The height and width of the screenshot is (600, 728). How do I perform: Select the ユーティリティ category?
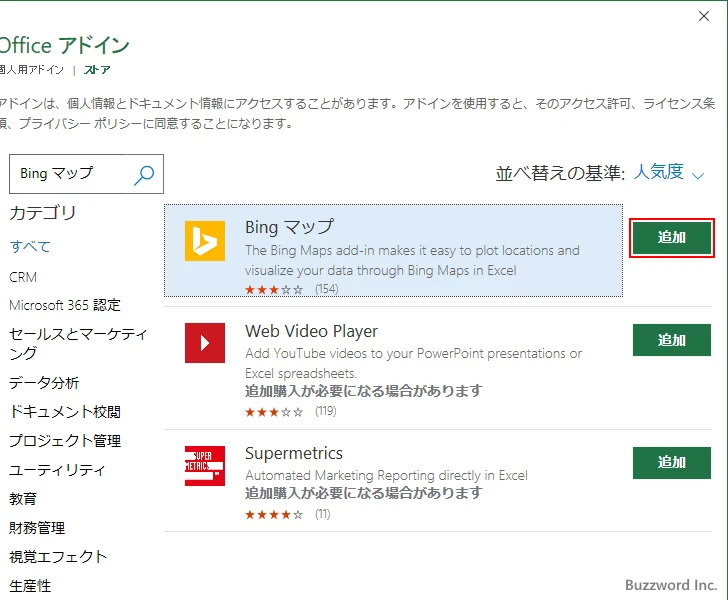[57, 470]
